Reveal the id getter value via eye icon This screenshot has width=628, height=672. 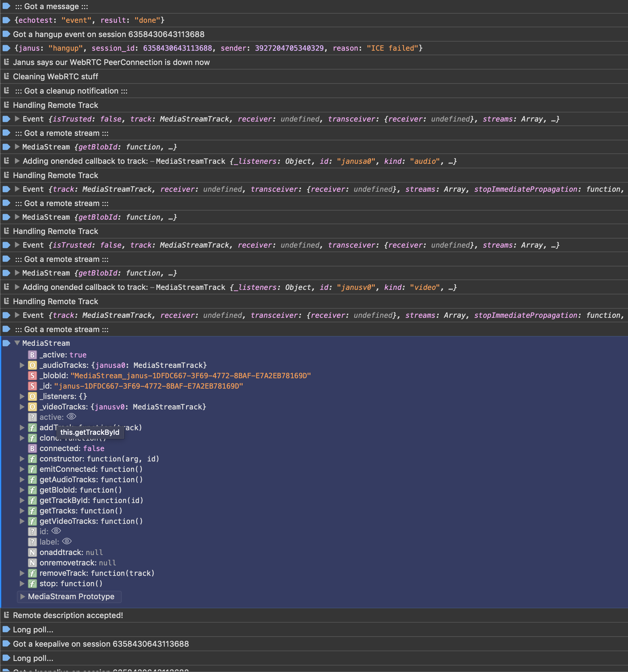pyautogui.click(x=56, y=531)
